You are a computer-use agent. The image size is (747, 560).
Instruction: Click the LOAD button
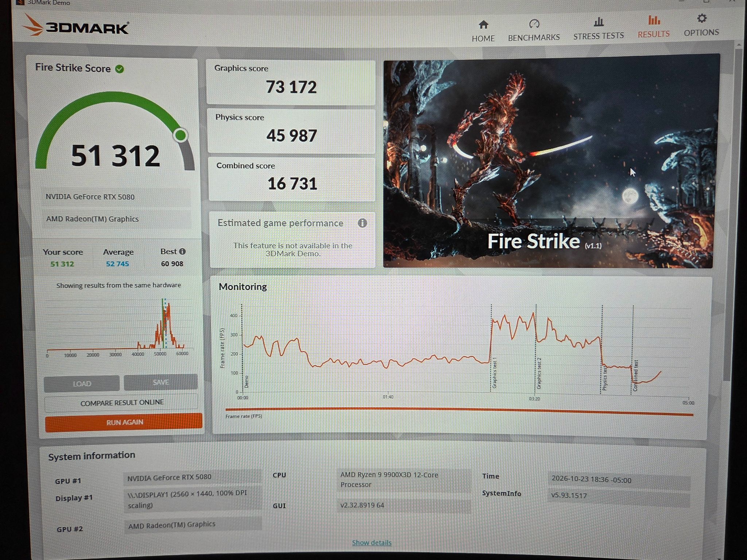82,384
